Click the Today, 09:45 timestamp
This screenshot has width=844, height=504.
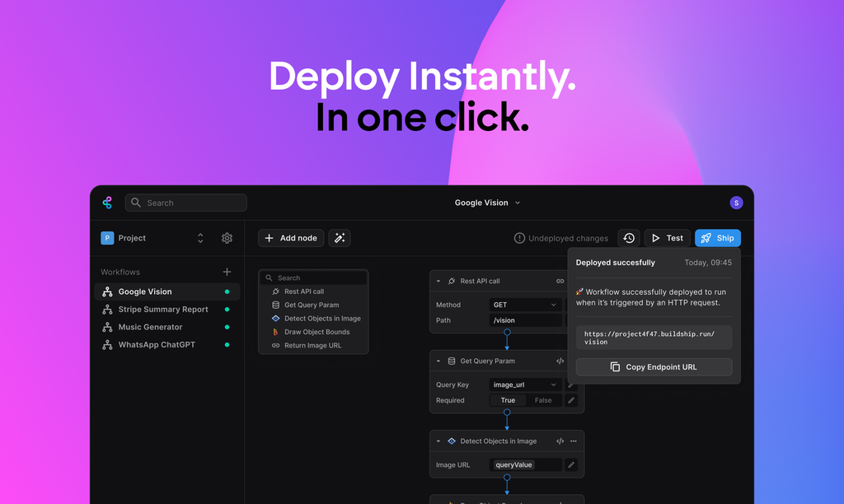708,263
